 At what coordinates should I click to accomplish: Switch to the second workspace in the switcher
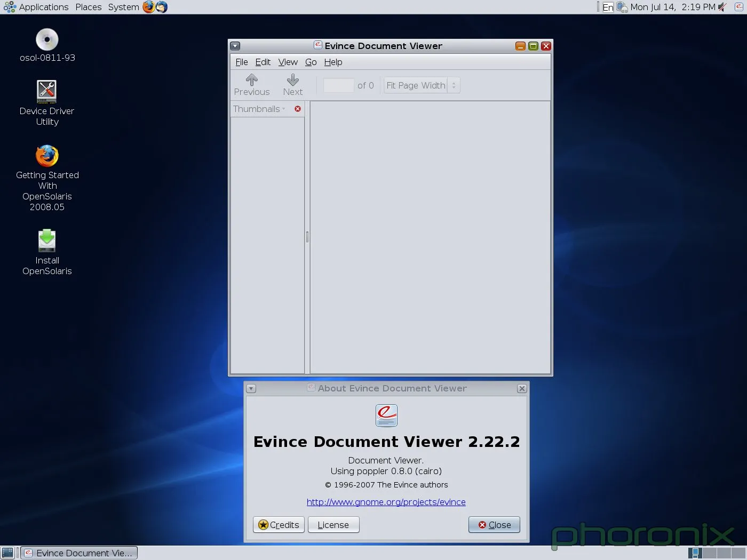709,553
